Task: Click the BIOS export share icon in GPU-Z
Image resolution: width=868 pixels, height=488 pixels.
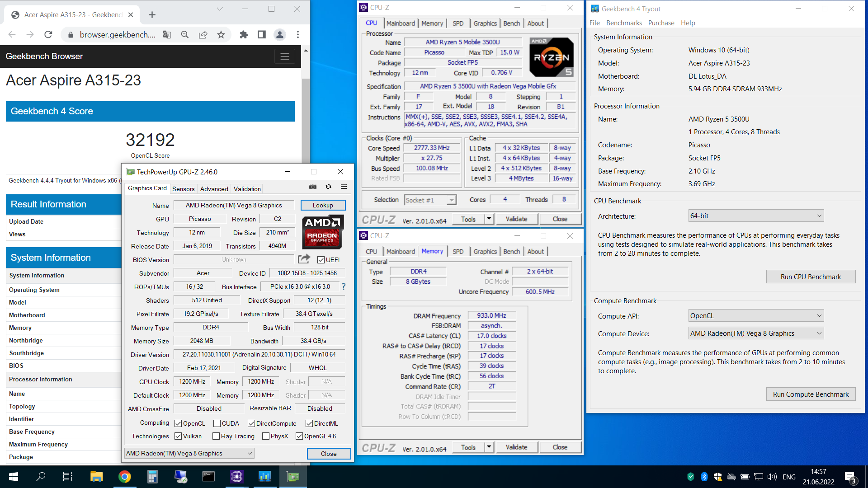Action: tap(304, 259)
